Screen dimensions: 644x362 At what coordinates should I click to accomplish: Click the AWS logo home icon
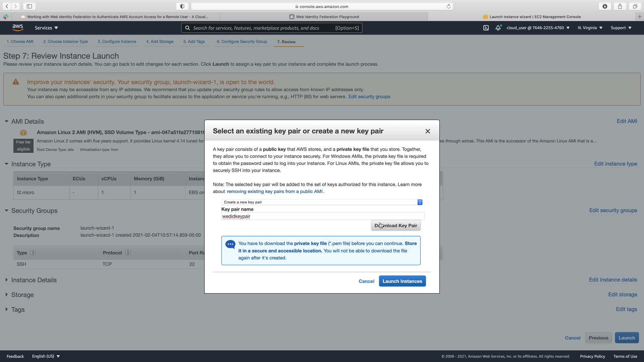click(x=18, y=28)
